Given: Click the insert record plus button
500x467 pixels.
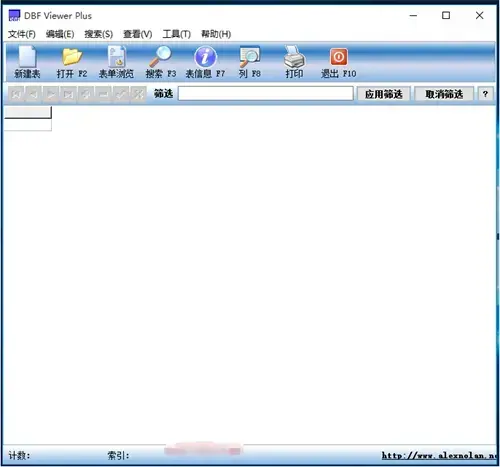Looking at the screenshot, I should 86,94.
